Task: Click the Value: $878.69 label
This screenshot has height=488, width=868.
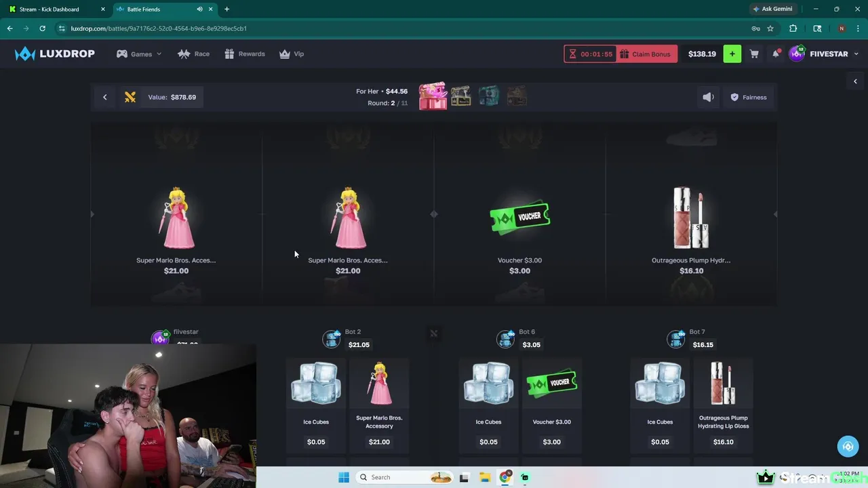Action: click(x=172, y=97)
